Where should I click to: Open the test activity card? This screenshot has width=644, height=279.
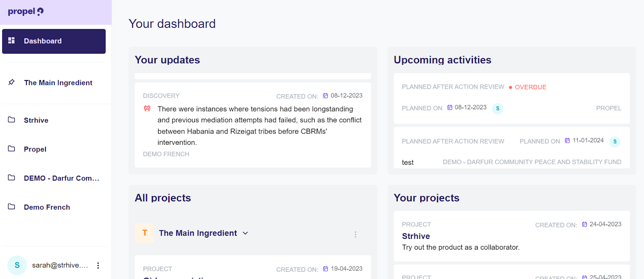tap(408, 162)
